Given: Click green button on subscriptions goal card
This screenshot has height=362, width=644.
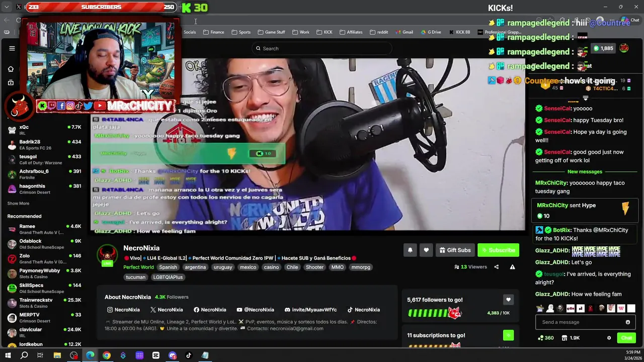Looking at the screenshot, I should pyautogui.click(x=508, y=335).
